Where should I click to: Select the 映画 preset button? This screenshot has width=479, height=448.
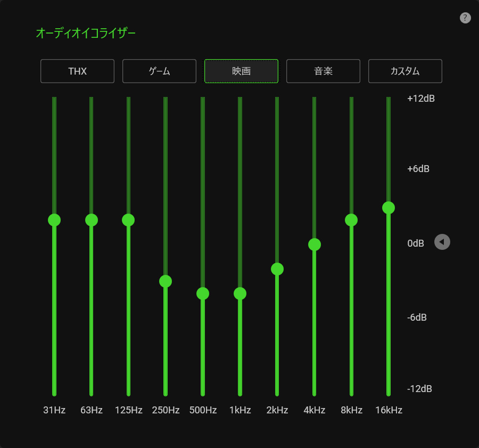pyautogui.click(x=241, y=71)
